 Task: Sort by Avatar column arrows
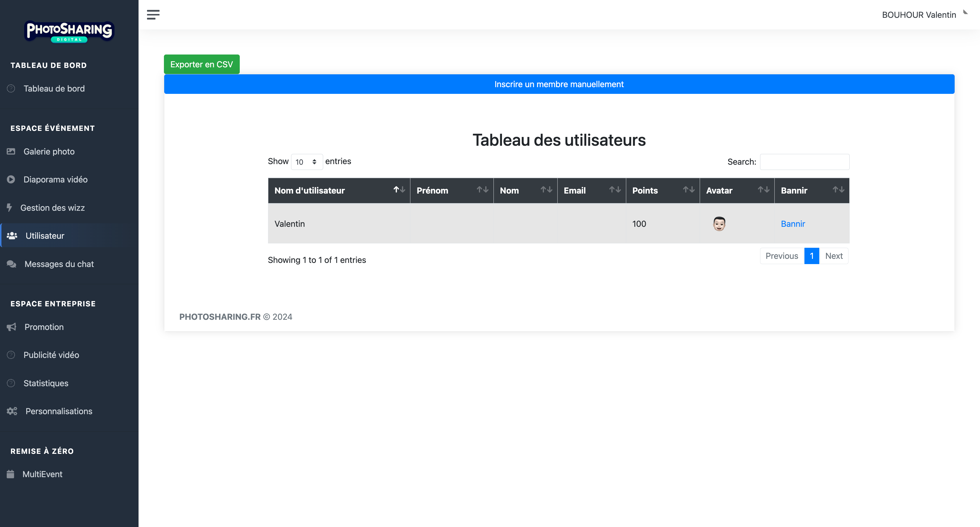pos(764,189)
